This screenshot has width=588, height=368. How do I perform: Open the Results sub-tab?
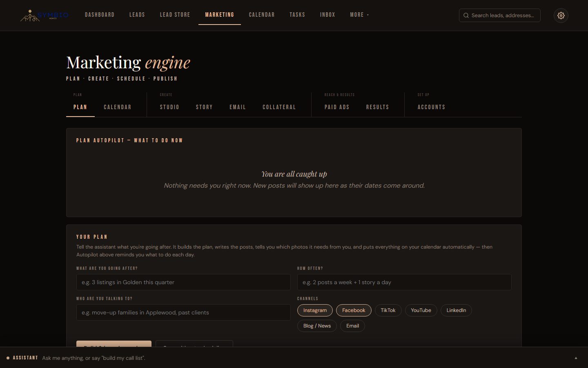tap(378, 107)
